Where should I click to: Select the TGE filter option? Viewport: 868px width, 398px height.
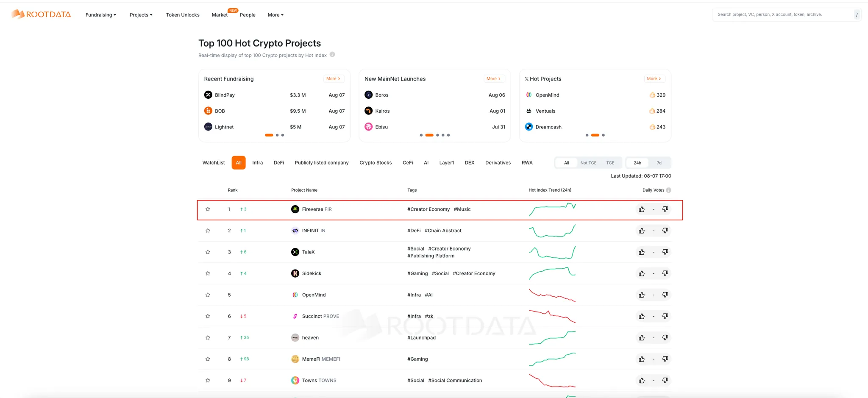(x=610, y=163)
